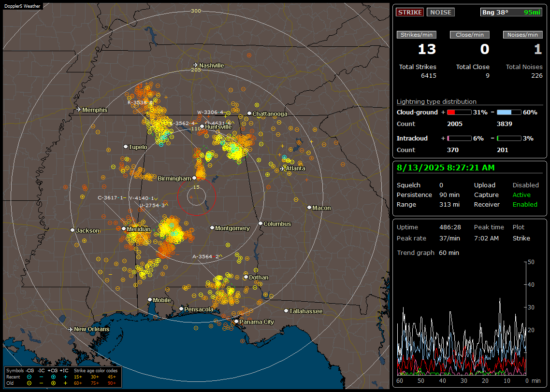This screenshot has width=550, height=392.
Task: Click the Peak rate 37/min value
Action: click(x=450, y=238)
